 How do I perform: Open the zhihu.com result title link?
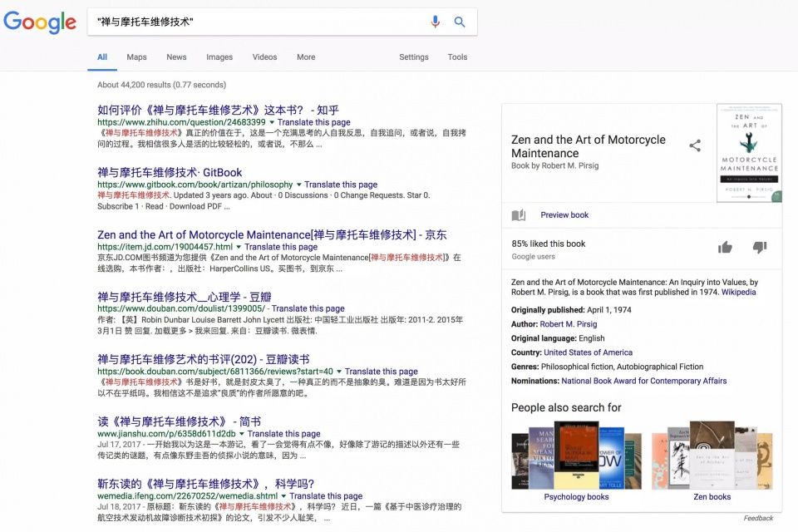click(x=218, y=110)
